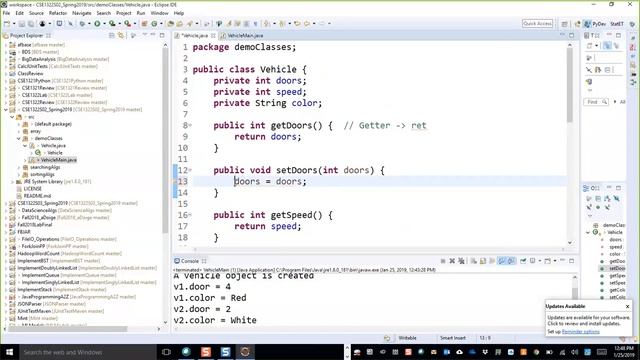Click the taskbar search box
640x360 pixels.
pyautogui.click(x=88, y=352)
